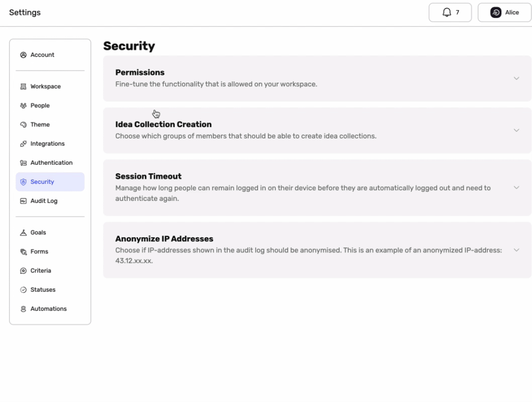Click the Account person icon in sidebar

pos(23,55)
